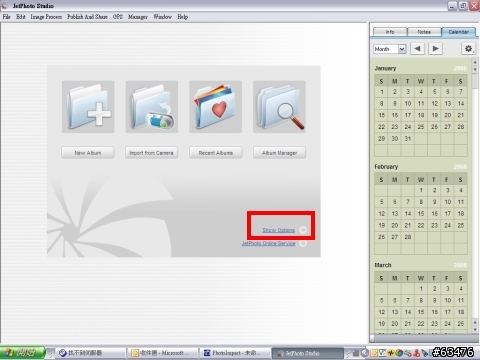Select January 17 in the calendar
This screenshot has width=480, height=360.
coord(408,115)
